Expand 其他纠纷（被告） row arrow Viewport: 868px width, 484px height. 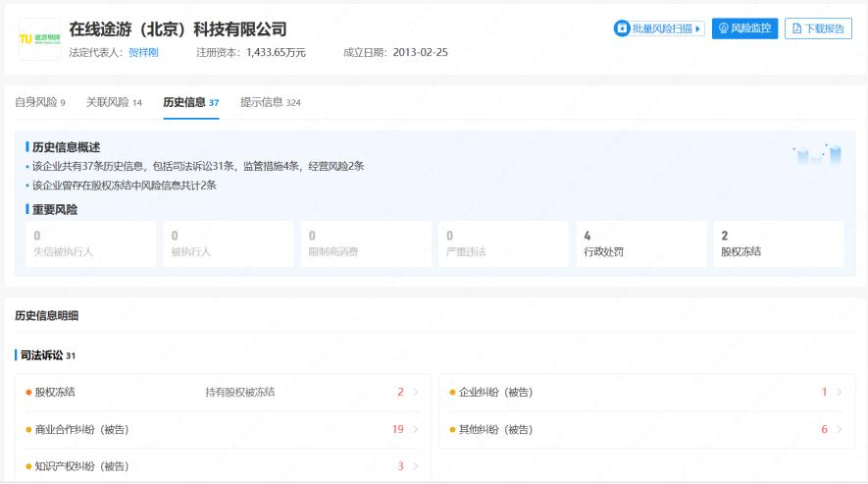pos(839,429)
